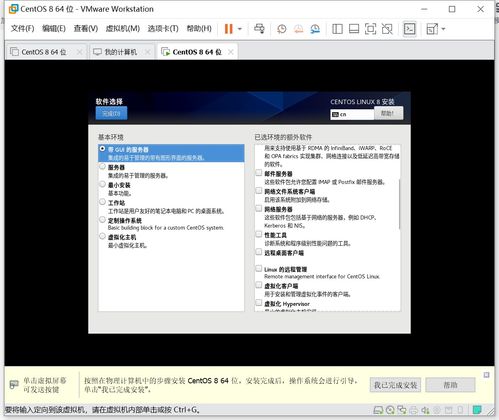Open the 查看(V) menu
The width and height of the screenshot is (499, 420).
(86, 29)
